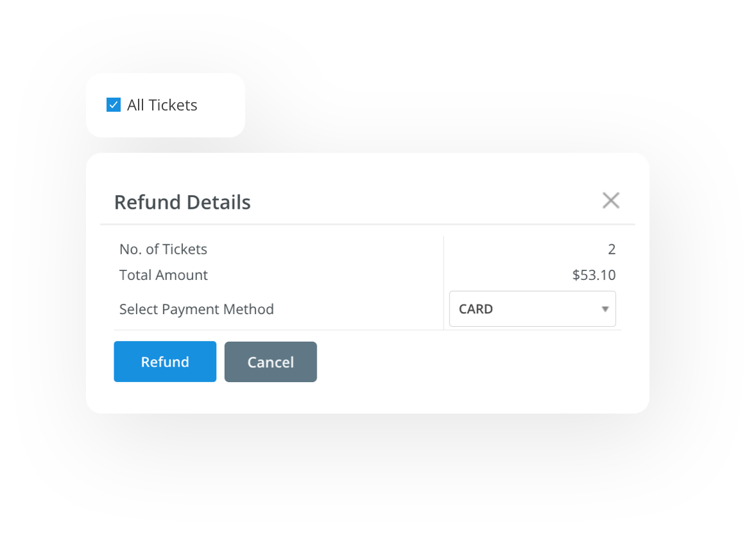Click the ticket count value 2
Viewport: 756px width, 533px height.
point(612,249)
